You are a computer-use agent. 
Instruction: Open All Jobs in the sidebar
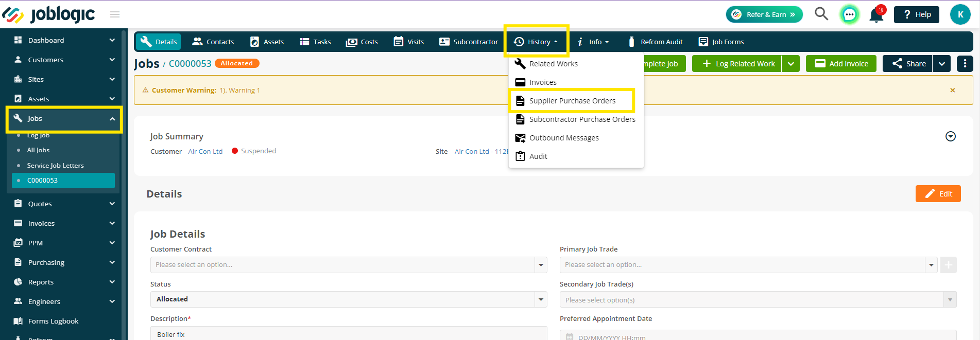38,150
